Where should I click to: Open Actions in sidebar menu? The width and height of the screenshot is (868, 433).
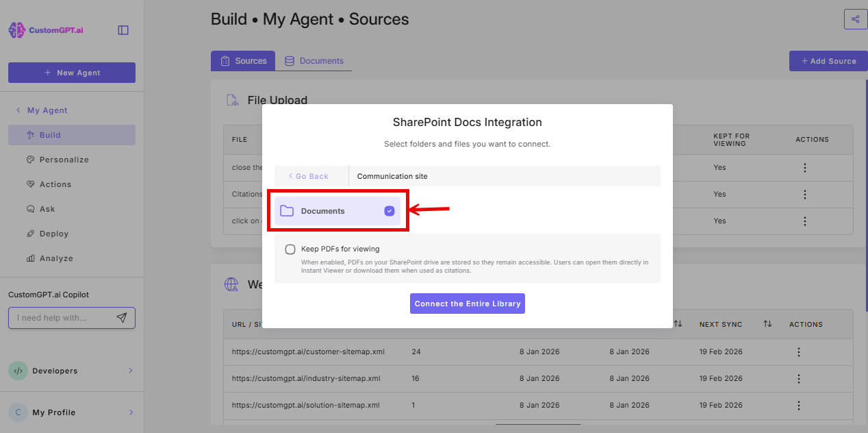tap(72, 184)
